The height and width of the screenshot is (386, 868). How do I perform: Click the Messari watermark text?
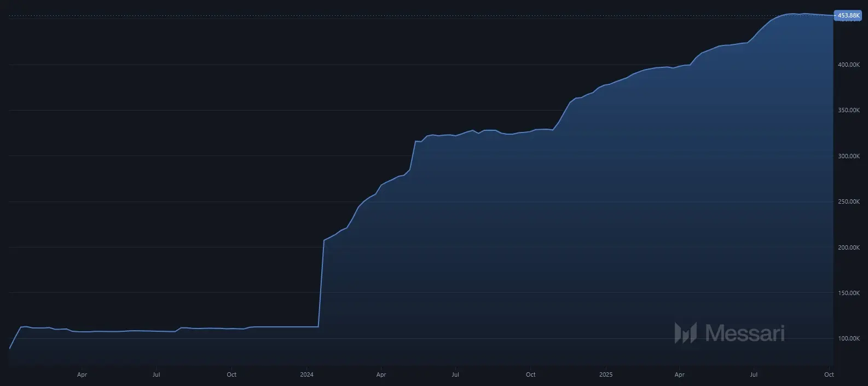(x=745, y=333)
